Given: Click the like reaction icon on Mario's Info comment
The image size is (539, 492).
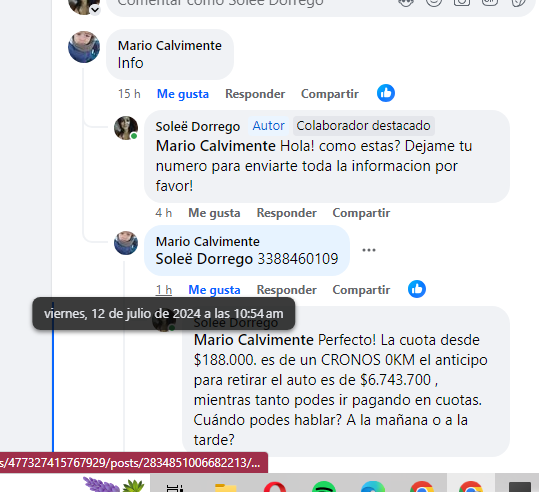Looking at the screenshot, I should [386, 93].
